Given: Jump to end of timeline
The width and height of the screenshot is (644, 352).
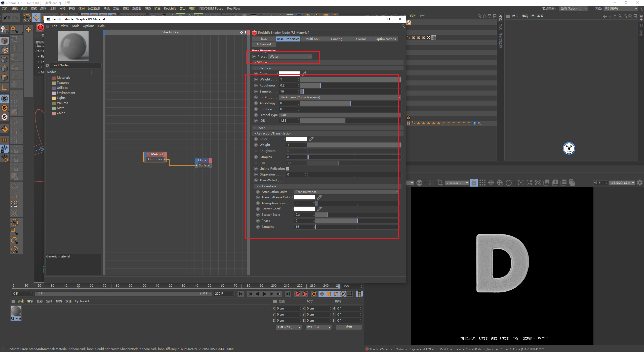Looking at the screenshot, I should (288, 294).
